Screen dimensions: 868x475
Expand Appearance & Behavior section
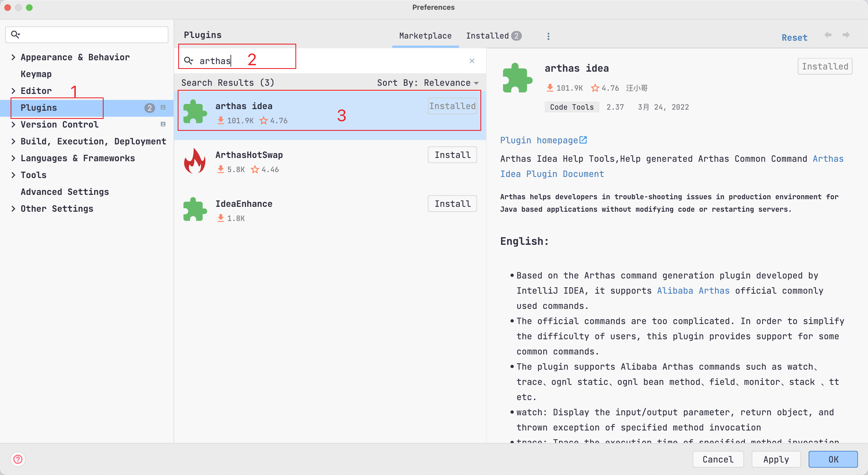pos(13,57)
